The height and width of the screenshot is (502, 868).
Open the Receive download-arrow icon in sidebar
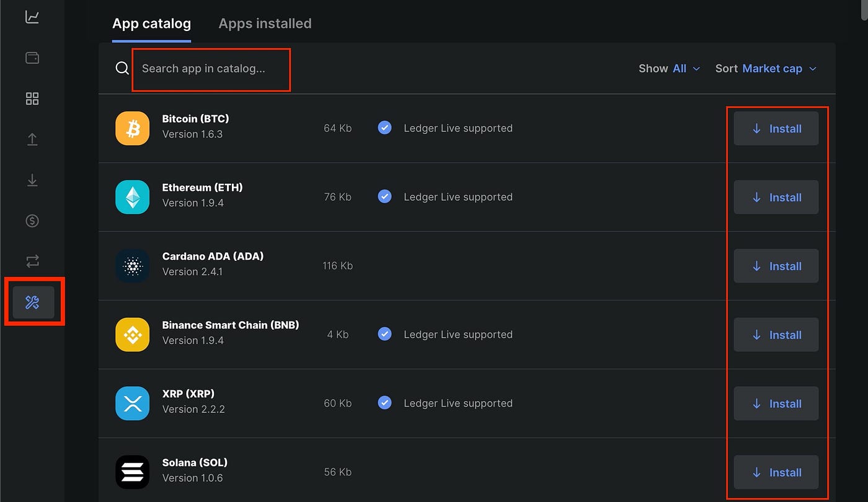tap(32, 180)
